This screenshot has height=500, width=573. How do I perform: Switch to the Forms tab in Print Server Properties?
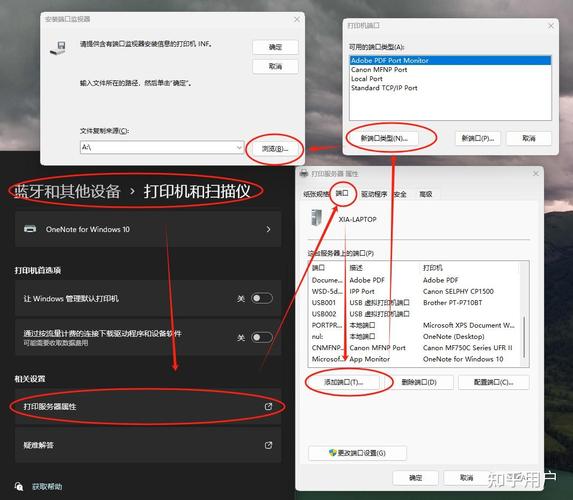[316, 194]
